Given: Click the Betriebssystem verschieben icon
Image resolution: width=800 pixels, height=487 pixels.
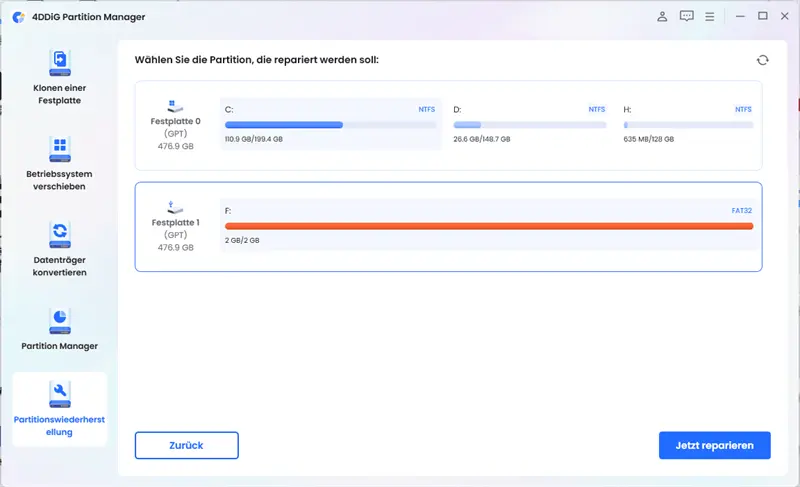Looking at the screenshot, I should click(60, 149).
